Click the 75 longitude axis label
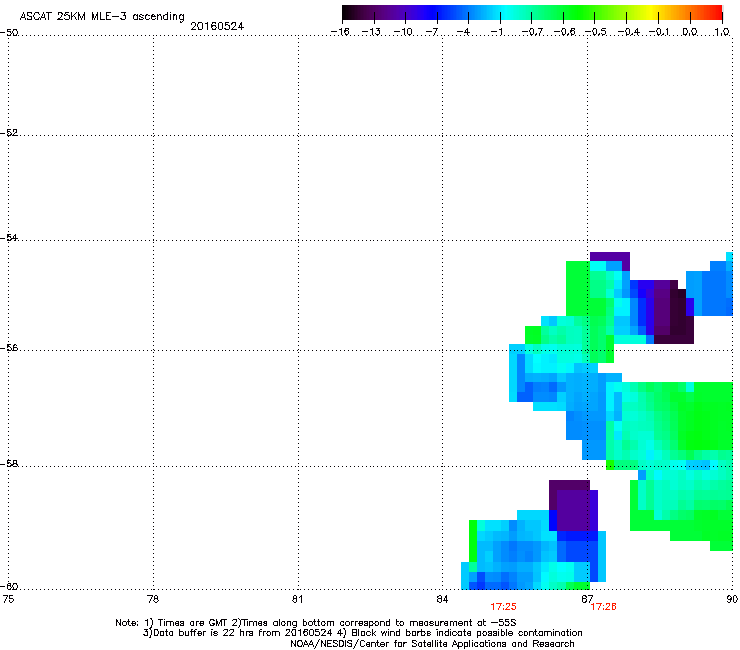This screenshot has width=740, height=650. pos(8,599)
